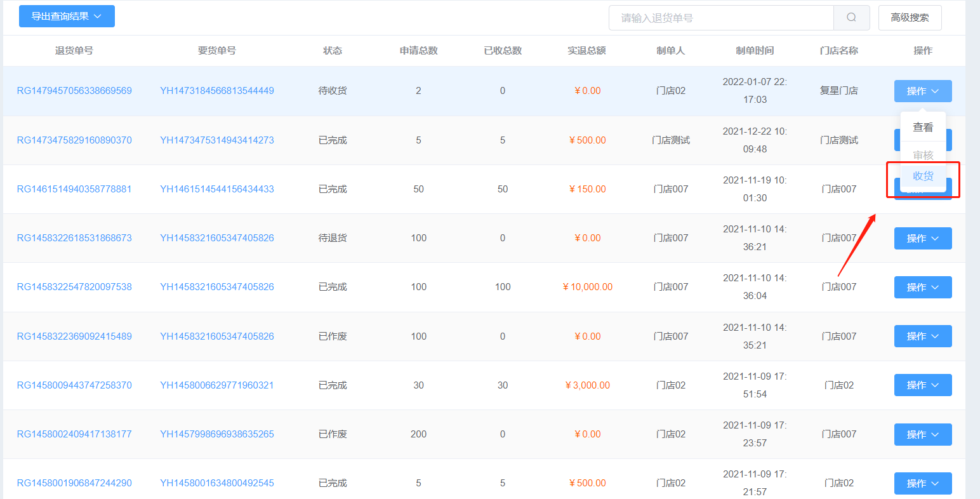Open return order RG1473475829160890370
This screenshot has height=499, width=980.
coord(74,140)
